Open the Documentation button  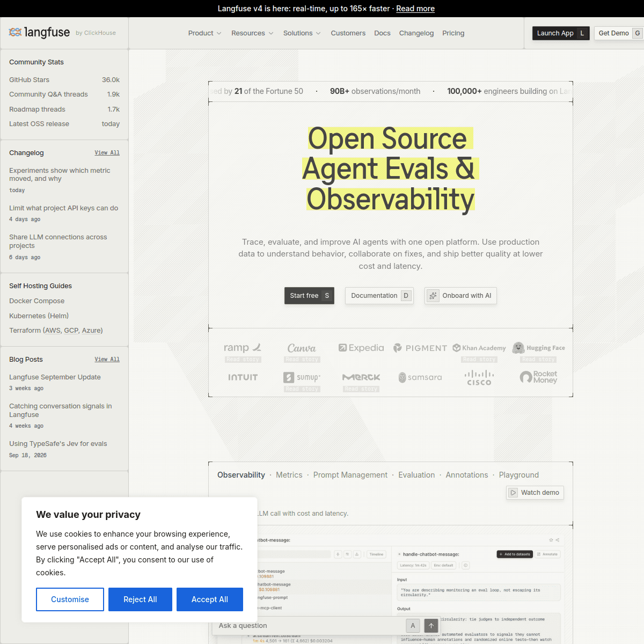click(x=379, y=296)
